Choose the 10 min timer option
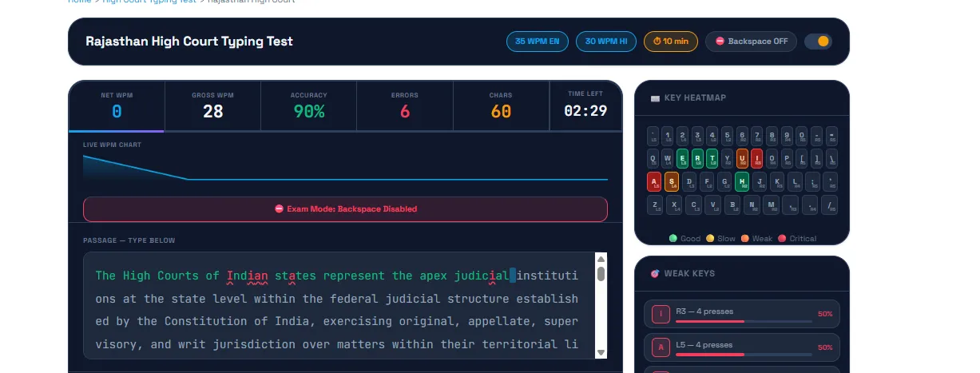 (671, 42)
